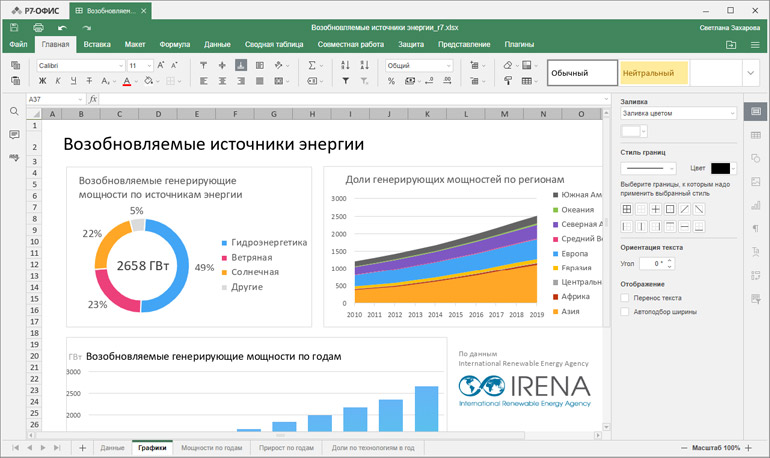Enable the Автоподбор ширины checkbox
Screen dimensions: 770x458
click(626, 312)
